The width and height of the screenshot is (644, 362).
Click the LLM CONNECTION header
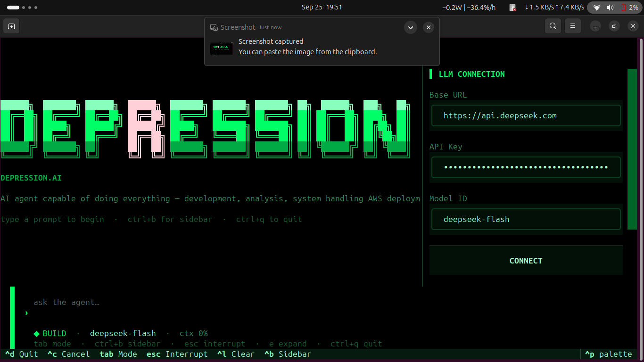[471, 74]
